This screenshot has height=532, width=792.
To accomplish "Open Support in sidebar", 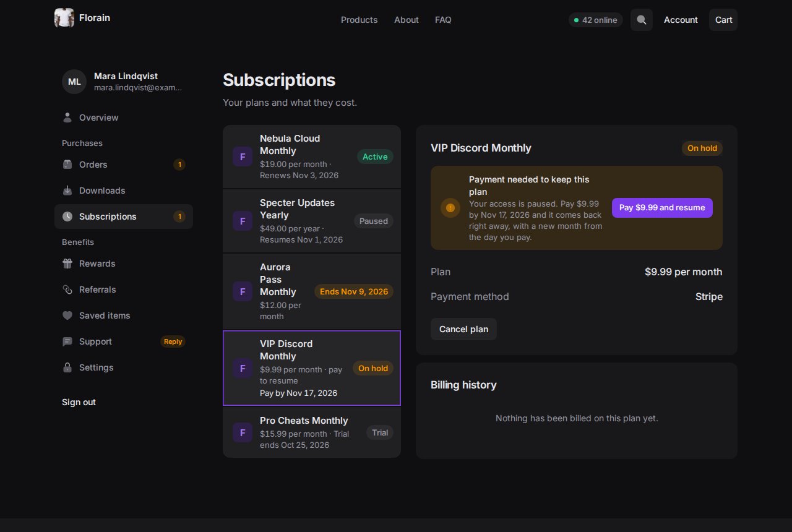I will 124,341.
